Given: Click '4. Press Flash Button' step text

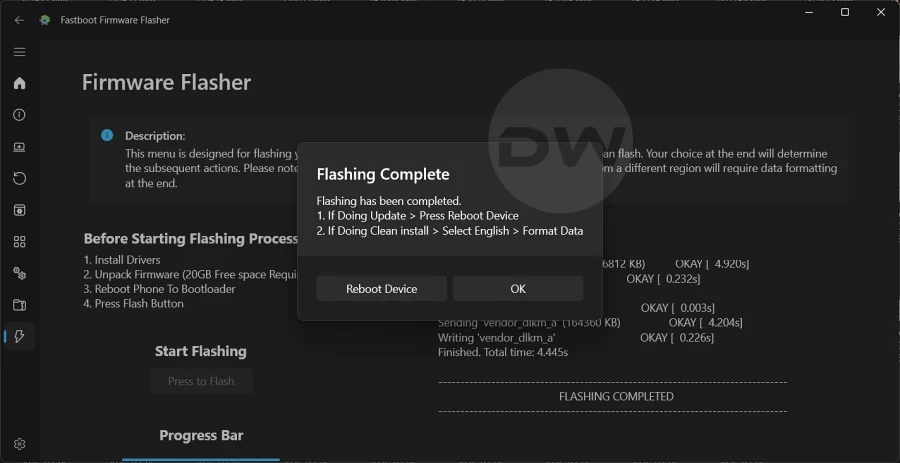Looking at the screenshot, I should click(134, 304).
